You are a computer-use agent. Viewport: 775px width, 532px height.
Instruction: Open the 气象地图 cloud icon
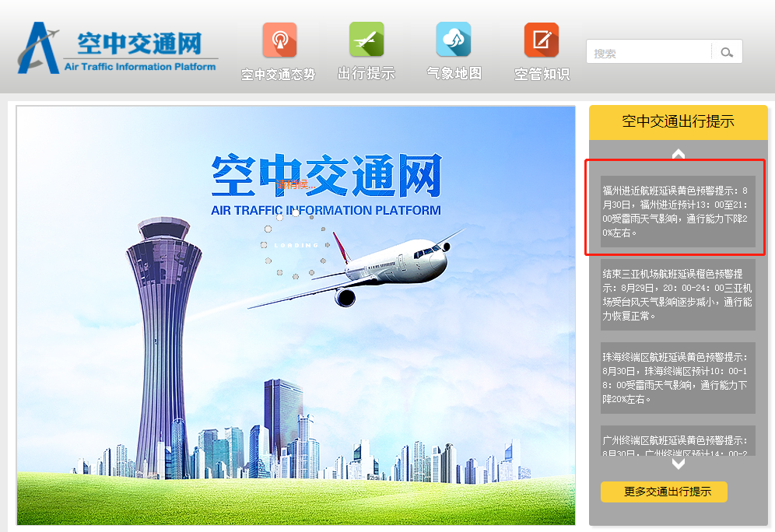454,40
